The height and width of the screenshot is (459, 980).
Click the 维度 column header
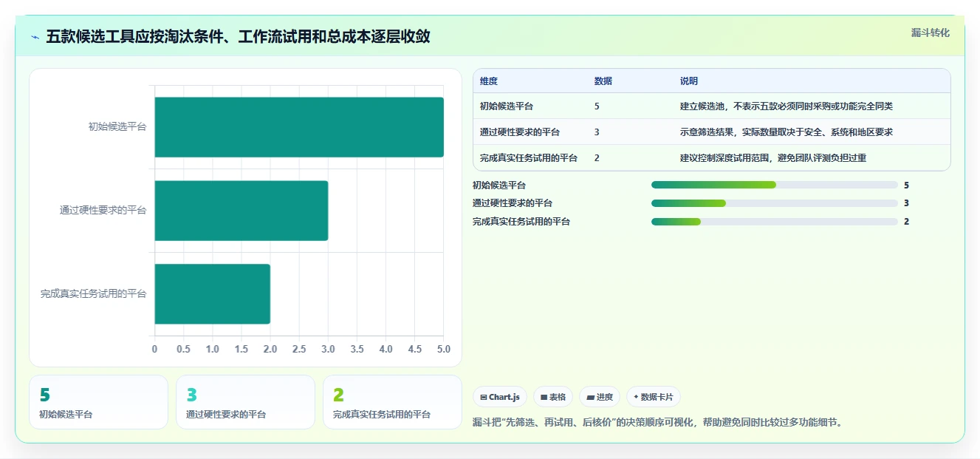tap(489, 81)
